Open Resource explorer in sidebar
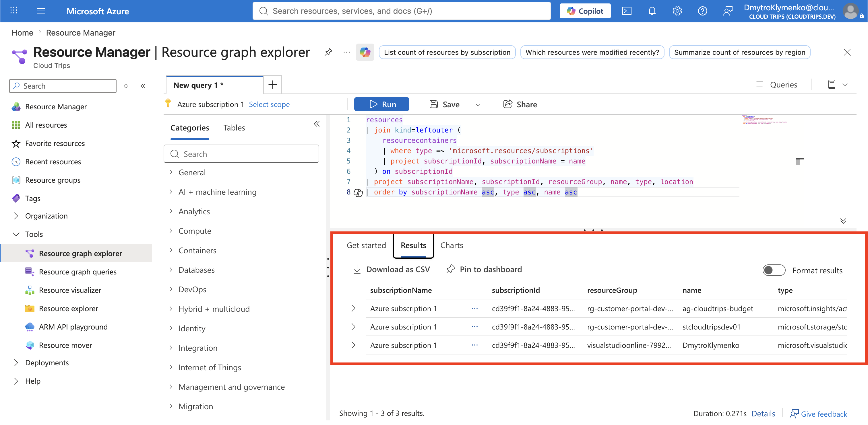868x425 pixels. (x=68, y=308)
